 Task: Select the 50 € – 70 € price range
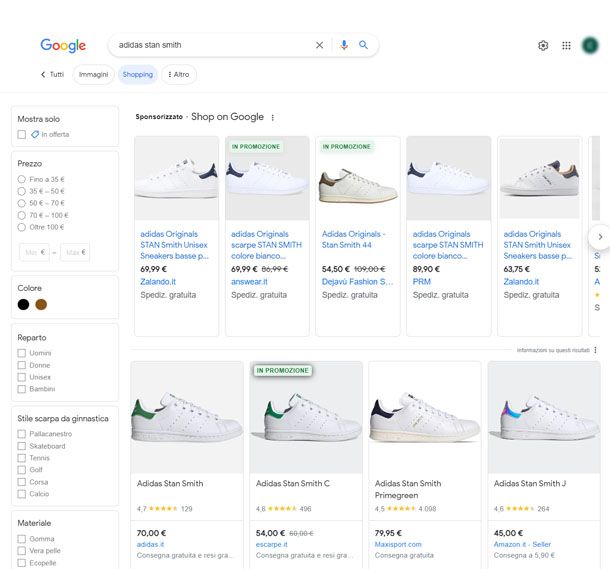click(x=21, y=203)
